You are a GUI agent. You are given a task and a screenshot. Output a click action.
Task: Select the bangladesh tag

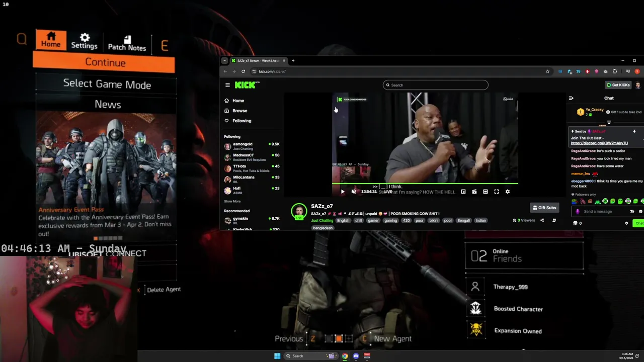323,228
